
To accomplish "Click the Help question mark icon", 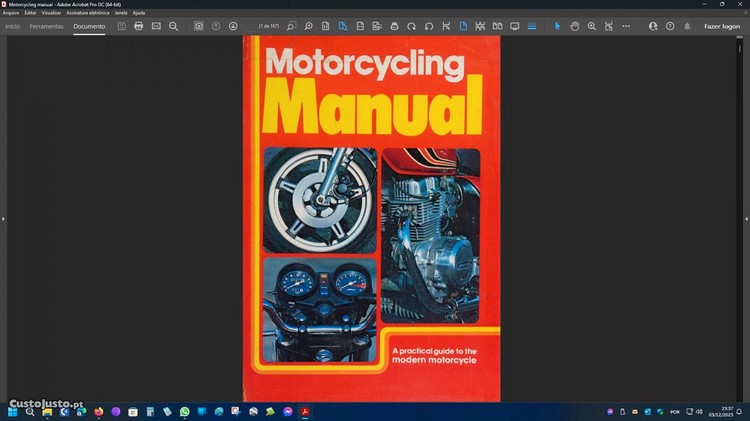I will [x=670, y=26].
